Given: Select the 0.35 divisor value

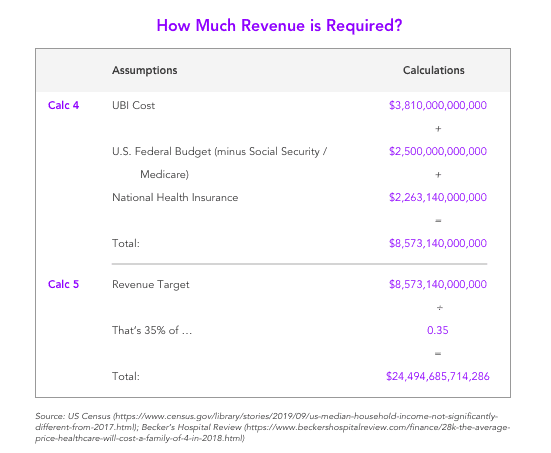Looking at the screenshot, I should coord(437,330).
